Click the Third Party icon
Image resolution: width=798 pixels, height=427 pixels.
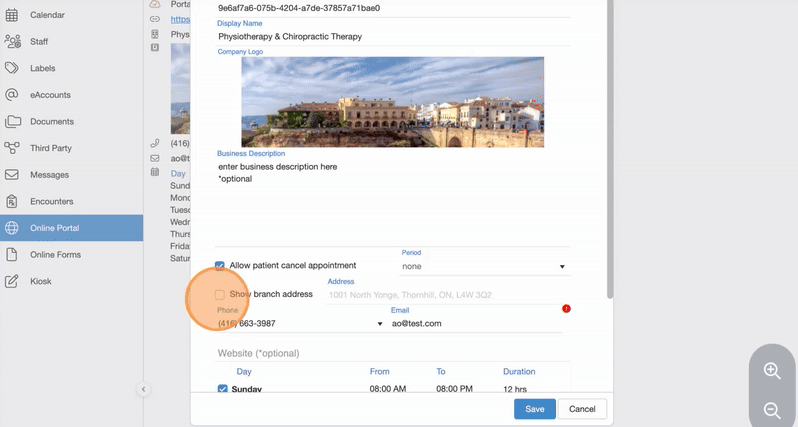12,148
